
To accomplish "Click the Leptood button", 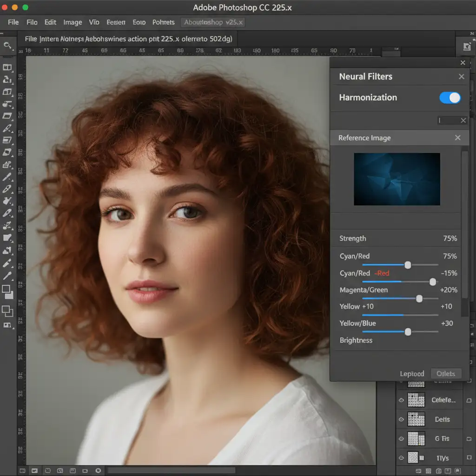I will 412,374.
